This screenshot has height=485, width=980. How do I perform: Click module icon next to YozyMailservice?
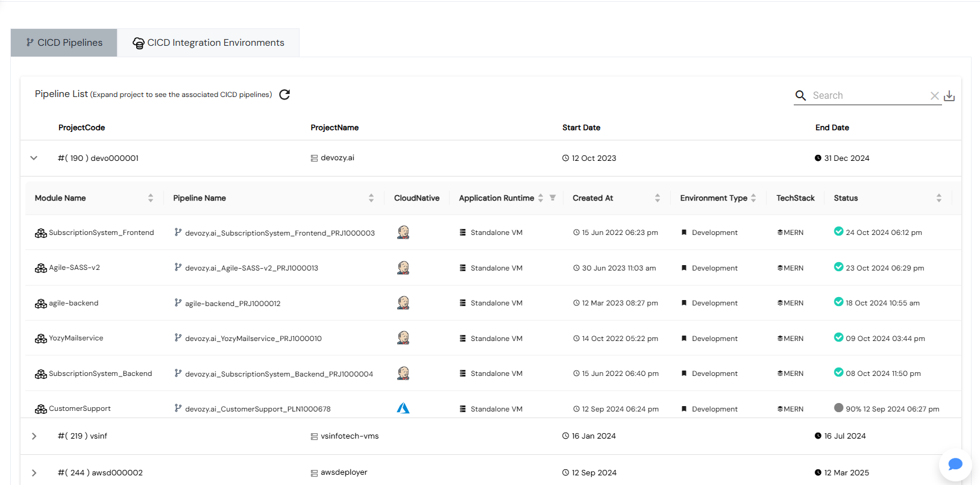[41, 339]
